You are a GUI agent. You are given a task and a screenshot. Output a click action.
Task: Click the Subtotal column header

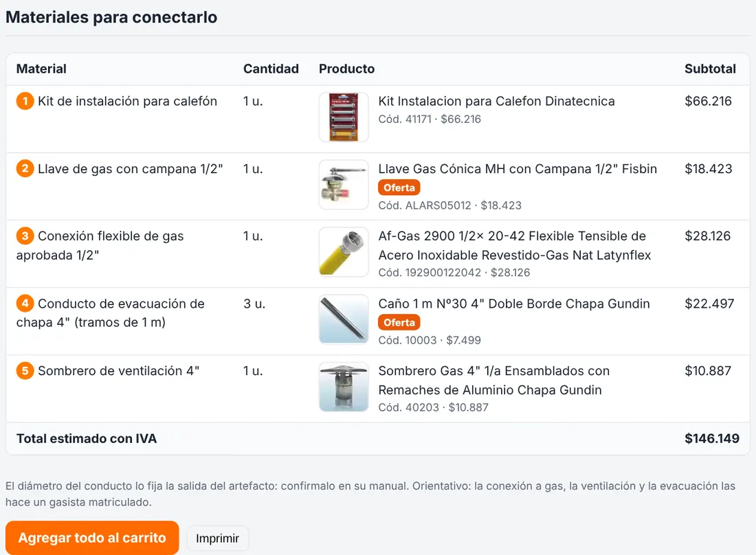pos(710,69)
